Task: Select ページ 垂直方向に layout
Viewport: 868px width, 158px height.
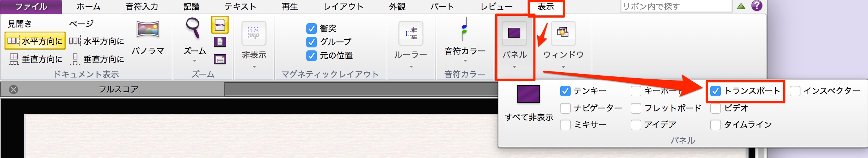Action: click(x=96, y=59)
